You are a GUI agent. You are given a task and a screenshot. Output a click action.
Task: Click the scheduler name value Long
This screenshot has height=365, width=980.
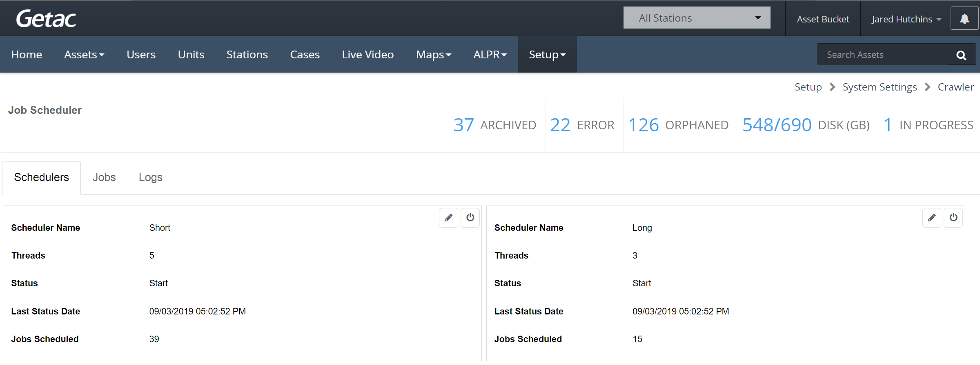tap(642, 228)
